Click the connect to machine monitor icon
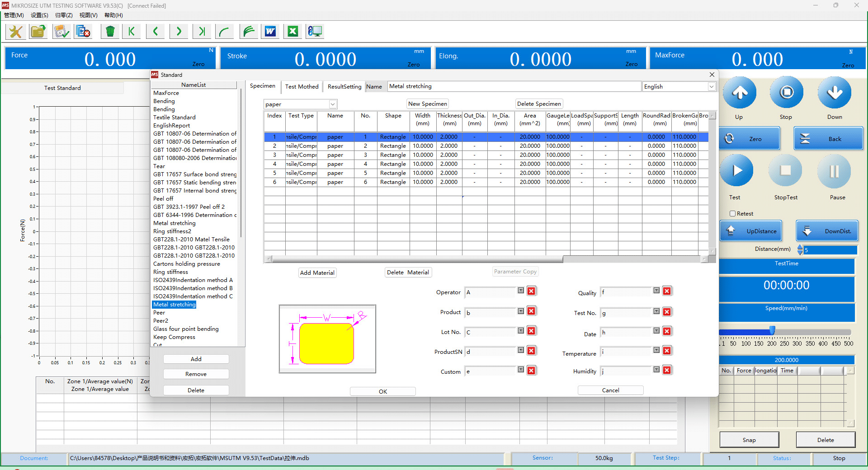The width and height of the screenshot is (868, 470). pos(315,32)
